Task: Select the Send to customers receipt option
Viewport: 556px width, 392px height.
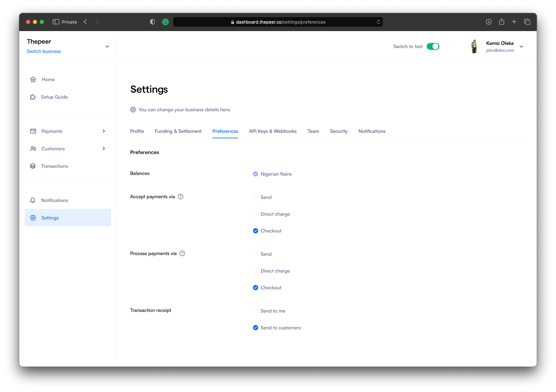Action: pyautogui.click(x=255, y=327)
